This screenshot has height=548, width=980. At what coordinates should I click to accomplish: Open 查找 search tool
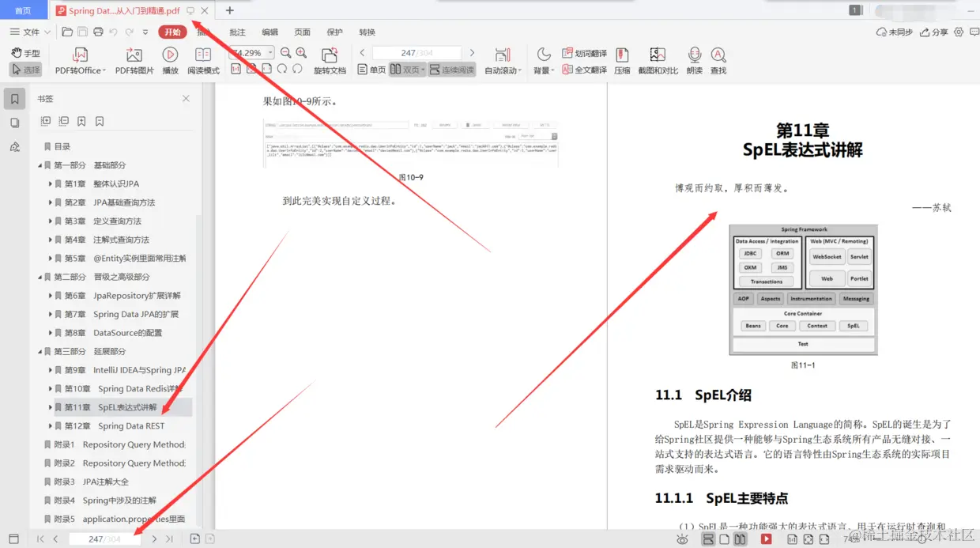718,61
